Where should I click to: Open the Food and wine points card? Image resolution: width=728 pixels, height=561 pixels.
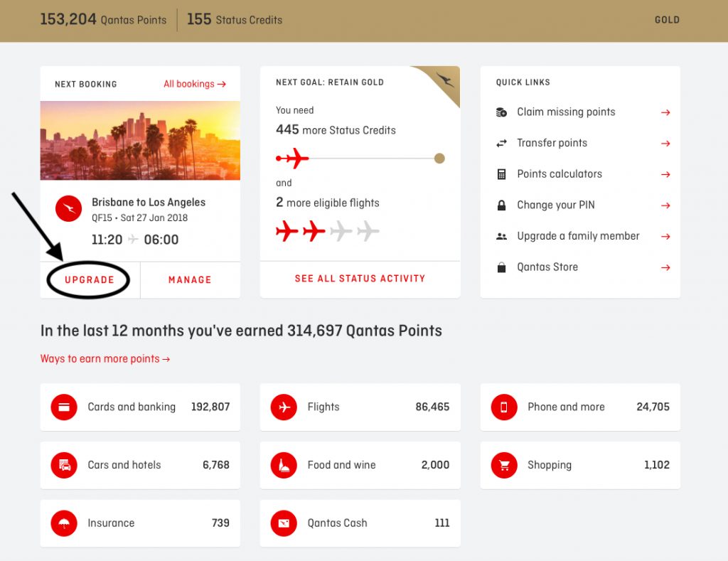tap(360, 465)
